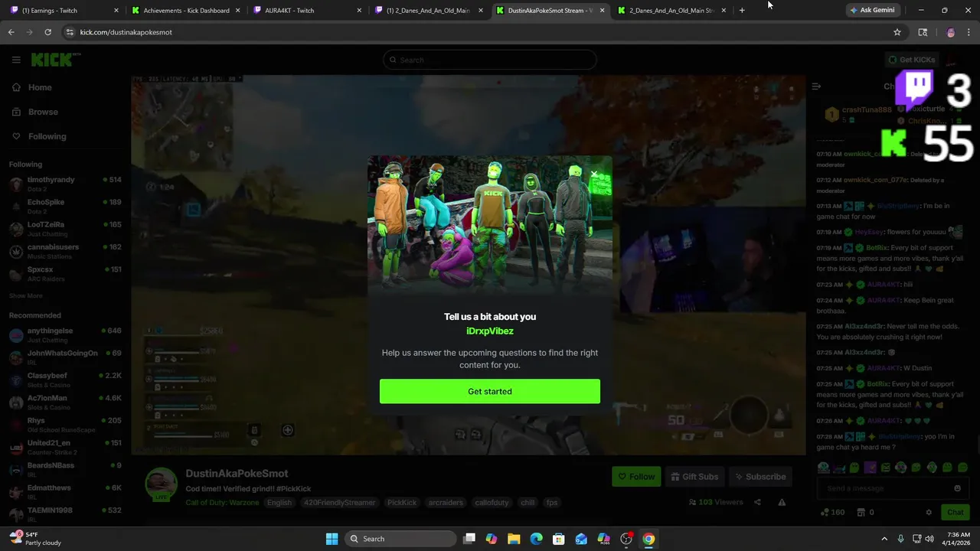Click taskbar volume icon
This screenshot has height=551, width=980.
[929, 539]
